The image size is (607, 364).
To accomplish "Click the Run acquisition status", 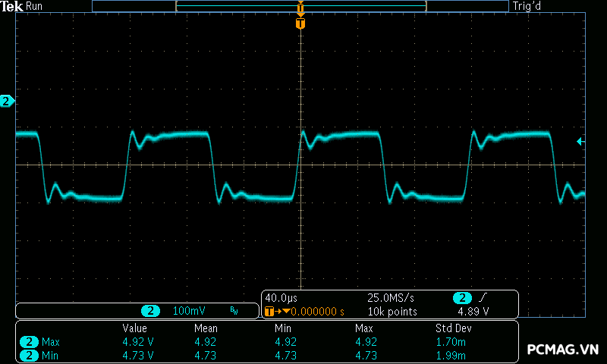I will 35,6.
